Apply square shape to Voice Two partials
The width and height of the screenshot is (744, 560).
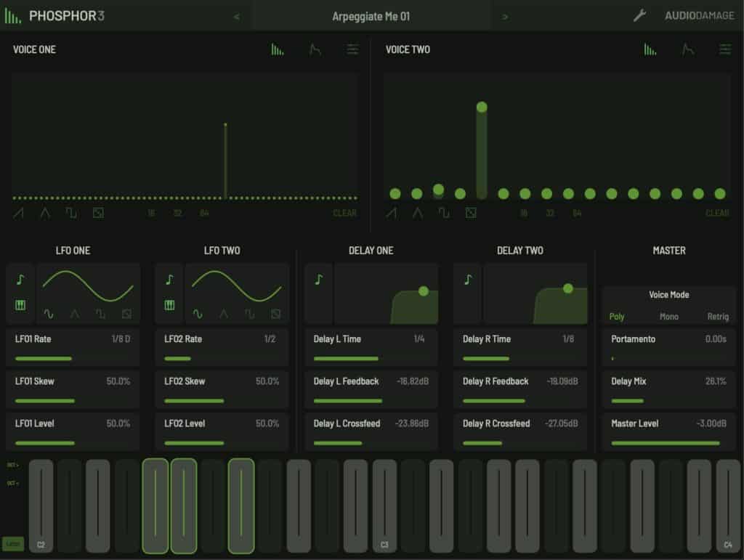pos(444,213)
